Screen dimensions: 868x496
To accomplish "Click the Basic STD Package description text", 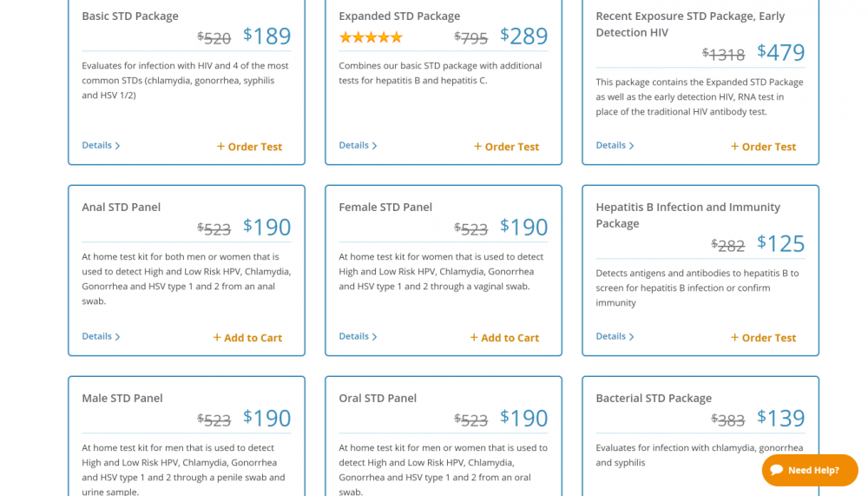I will pos(186,81).
